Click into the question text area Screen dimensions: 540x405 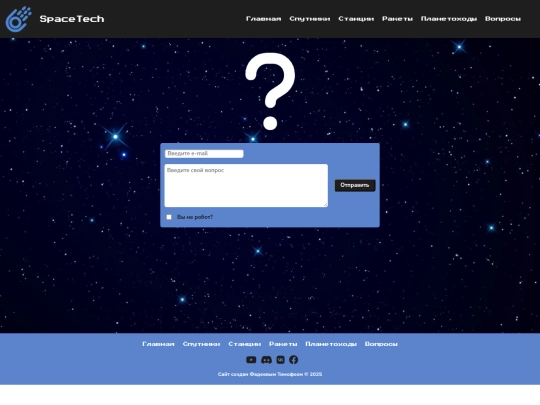[x=246, y=186]
